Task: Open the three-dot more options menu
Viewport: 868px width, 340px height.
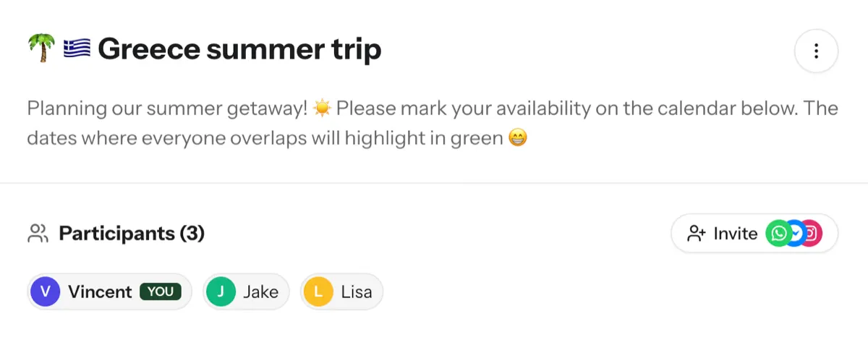Action: pos(816,51)
